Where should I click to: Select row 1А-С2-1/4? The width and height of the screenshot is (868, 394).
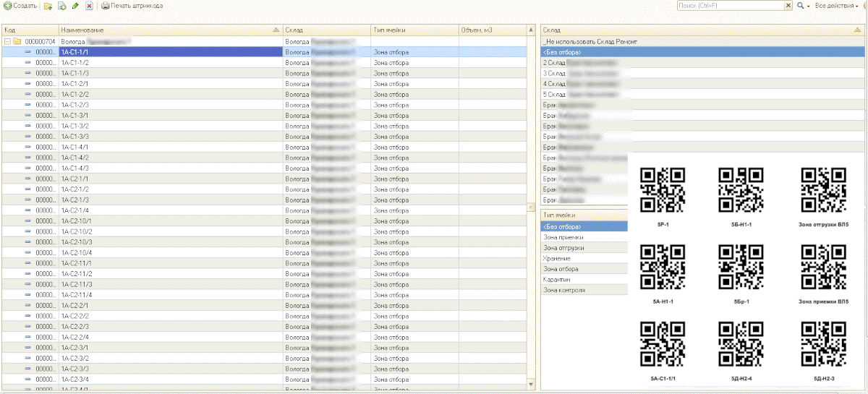264,210
